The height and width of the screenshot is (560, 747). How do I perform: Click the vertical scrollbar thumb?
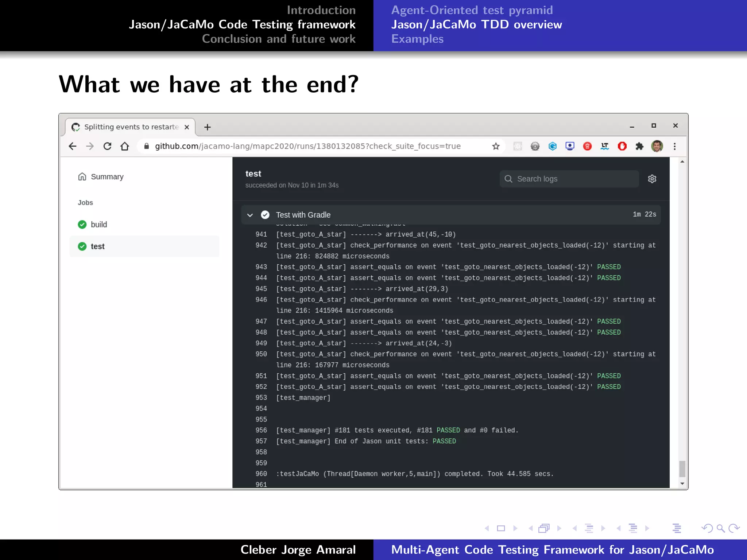point(682,468)
